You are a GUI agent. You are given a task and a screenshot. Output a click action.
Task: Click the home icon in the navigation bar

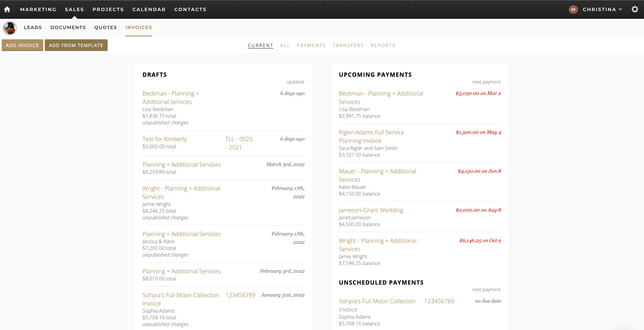tap(7, 9)
